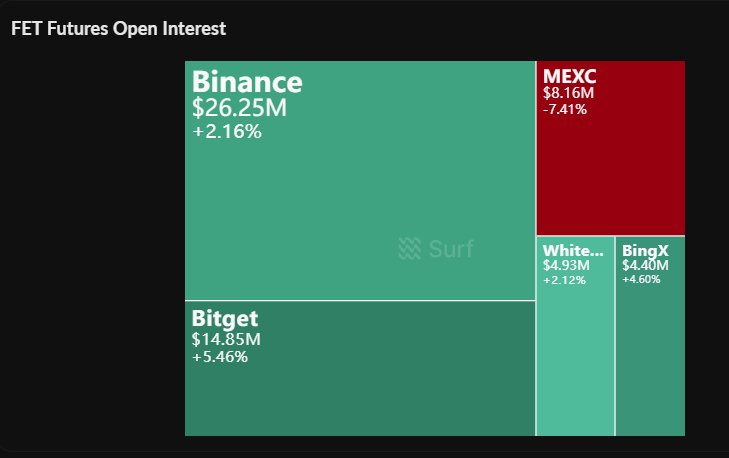Click the -7.41% change for MEXC
Image resolution: width=729 pixels, height=458 pixels.
coord(565,109)
